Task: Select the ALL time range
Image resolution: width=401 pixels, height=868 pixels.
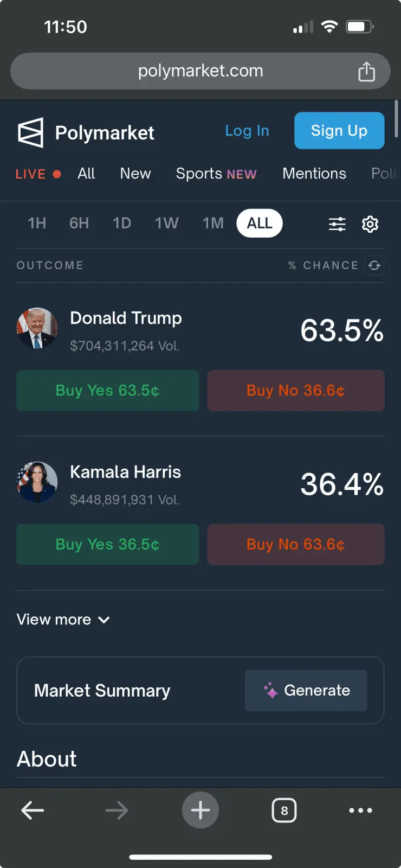Action: click(x=260, y=223)
